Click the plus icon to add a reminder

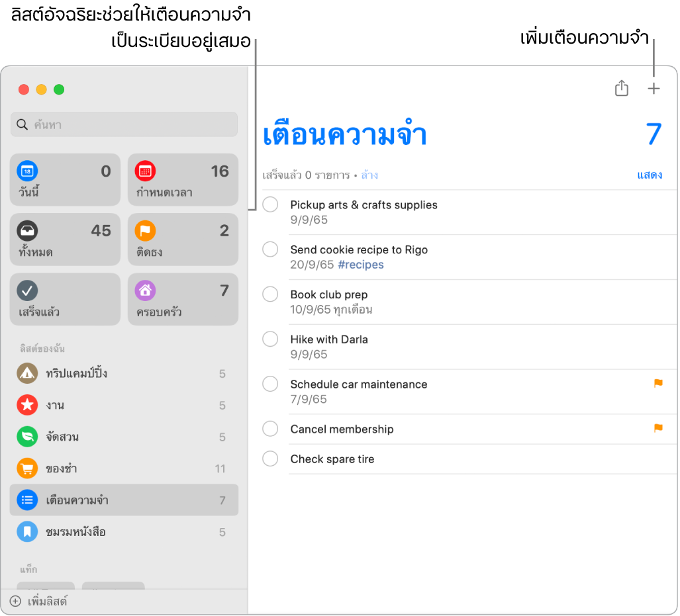(x=654, y=88)
